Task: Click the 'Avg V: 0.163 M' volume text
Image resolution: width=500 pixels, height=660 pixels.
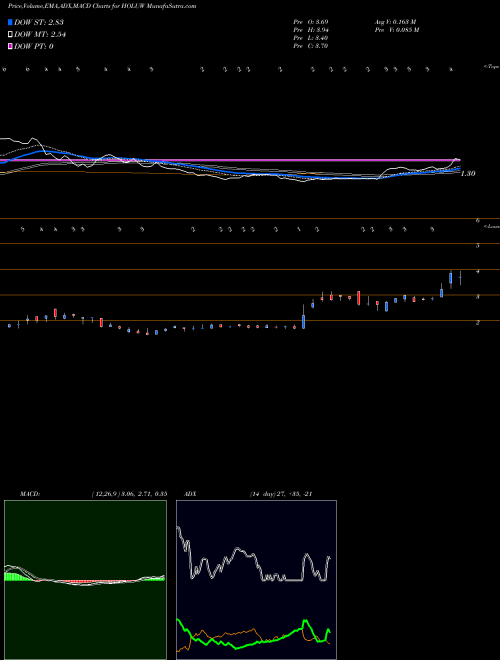Action: [x=395, y=22]
